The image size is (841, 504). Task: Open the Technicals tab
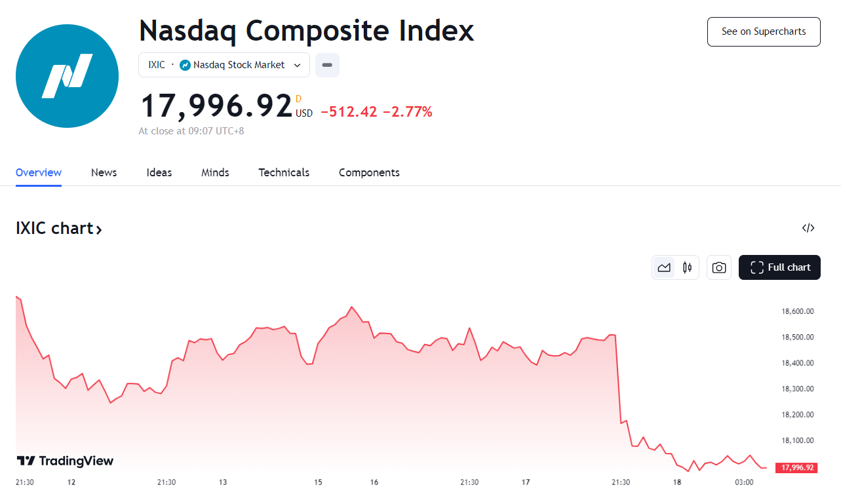[x=284, y=172]
